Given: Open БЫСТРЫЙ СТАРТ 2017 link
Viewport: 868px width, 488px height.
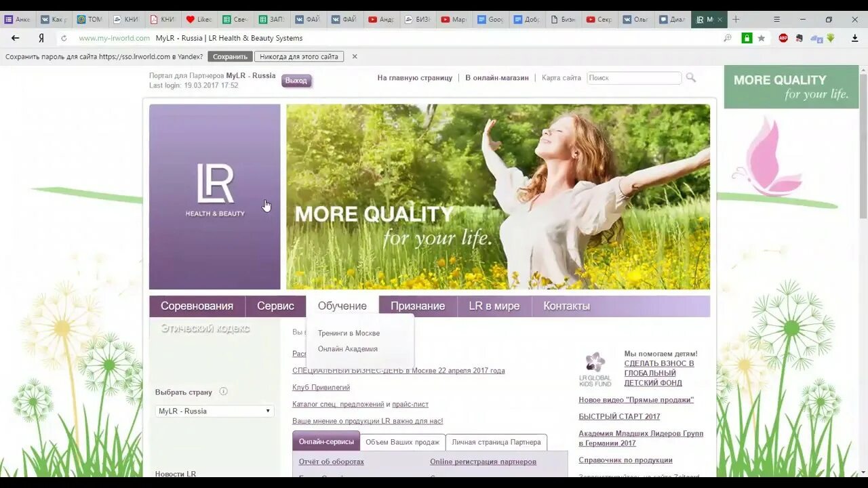Looking at the screenshot, I should coord(619,417).
